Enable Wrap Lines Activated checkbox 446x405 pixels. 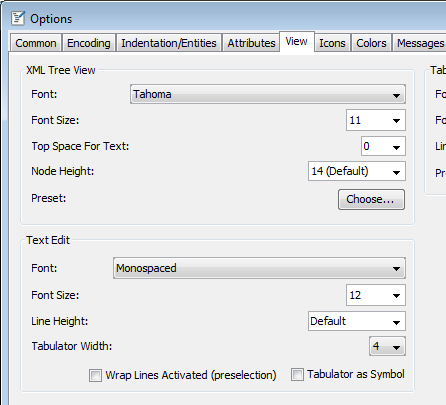point(95,375)
